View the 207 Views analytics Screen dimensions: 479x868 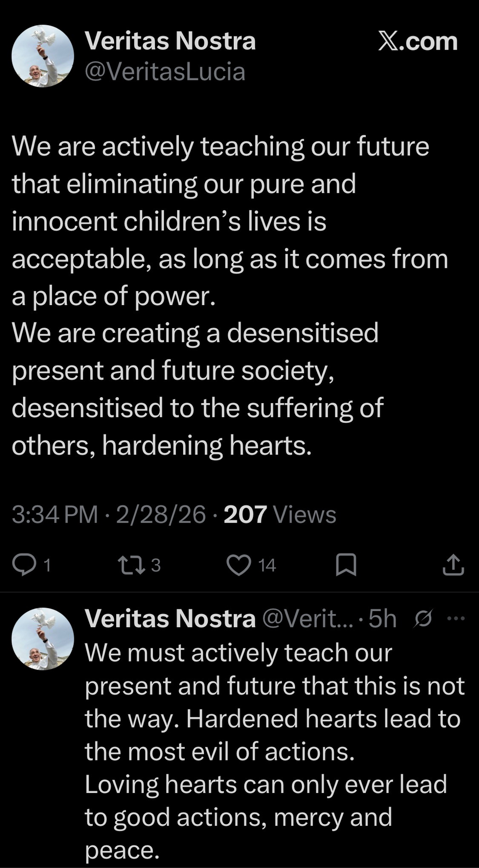point(280,515)
